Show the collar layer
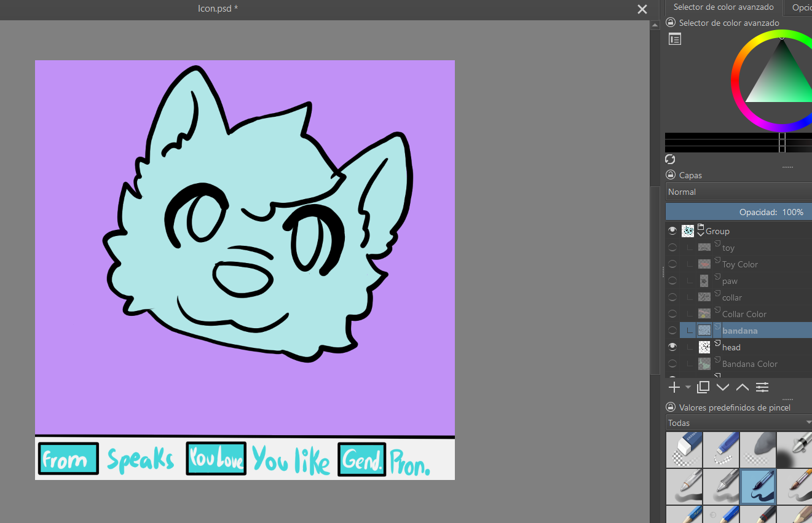The width and height of the screenshot is (812, 523). click(x=672, y=297)
